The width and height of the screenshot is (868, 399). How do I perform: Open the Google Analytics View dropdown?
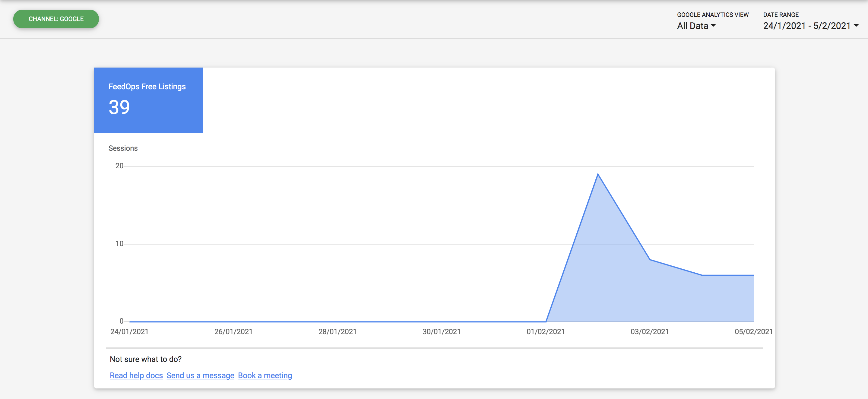pyautogui.click(x=696, y=26)
